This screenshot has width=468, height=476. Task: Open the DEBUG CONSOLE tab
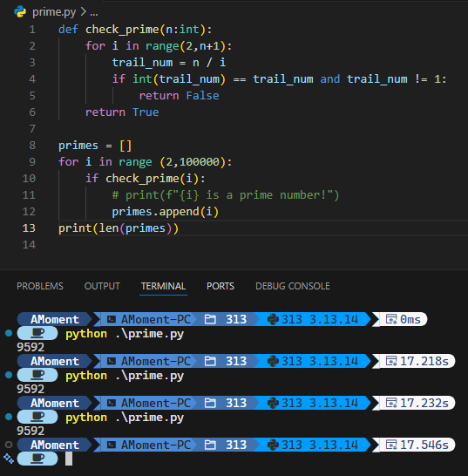click(x=293, y=286)
